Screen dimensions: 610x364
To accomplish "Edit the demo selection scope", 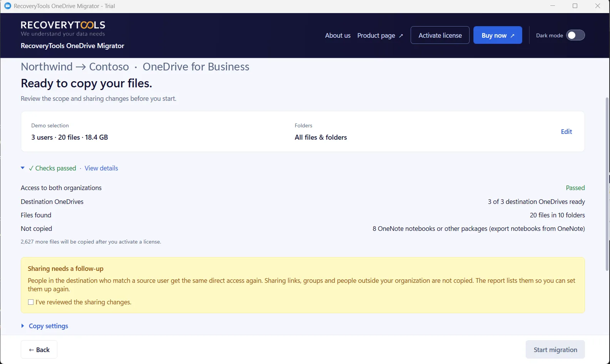I will tap(567, 132).
